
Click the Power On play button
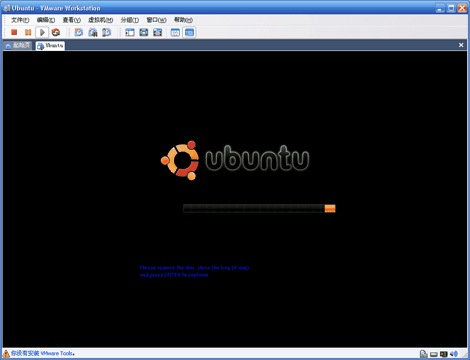(42, 32)
